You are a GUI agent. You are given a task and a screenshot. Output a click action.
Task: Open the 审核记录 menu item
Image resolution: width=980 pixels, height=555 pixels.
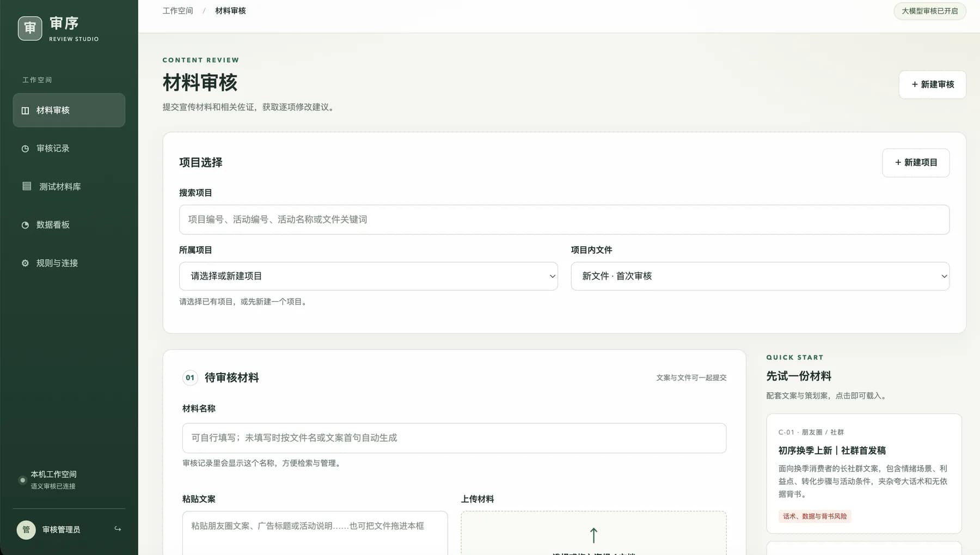pyautogui.click(x=69, y=149)
